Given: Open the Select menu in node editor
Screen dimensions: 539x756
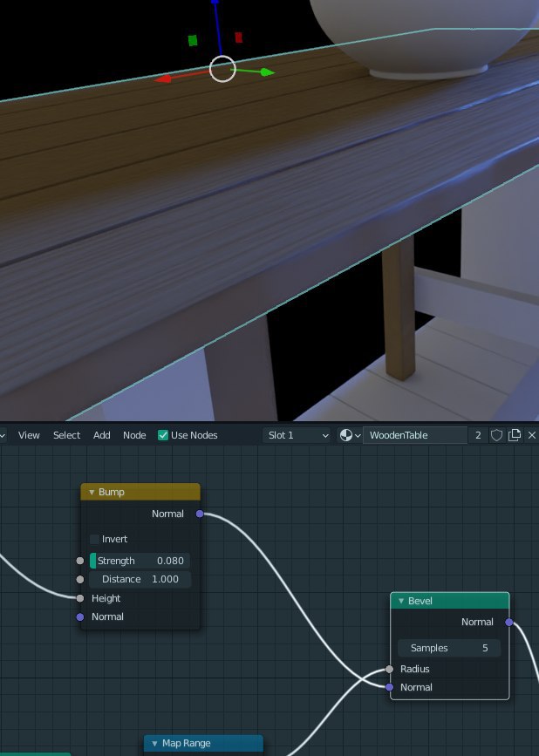Looking at the screenshot, I should [x=66, y=435].
